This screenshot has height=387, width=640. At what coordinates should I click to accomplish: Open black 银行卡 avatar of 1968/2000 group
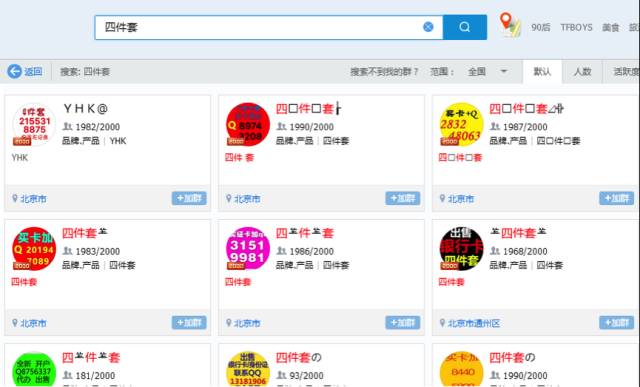(461, 249)
